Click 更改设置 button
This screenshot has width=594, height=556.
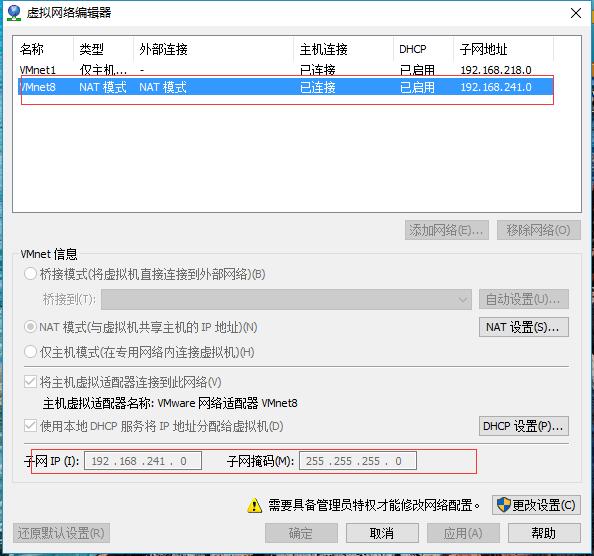pos(536,505)
